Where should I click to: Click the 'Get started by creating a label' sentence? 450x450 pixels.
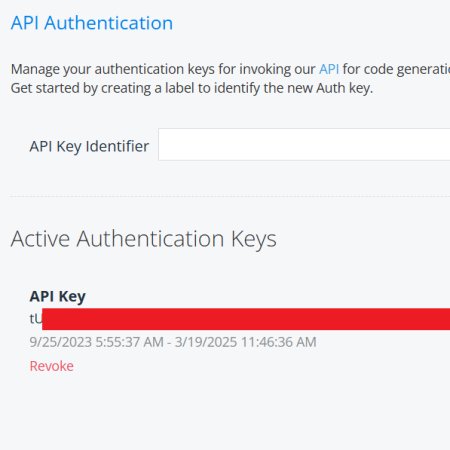point(192,88)
